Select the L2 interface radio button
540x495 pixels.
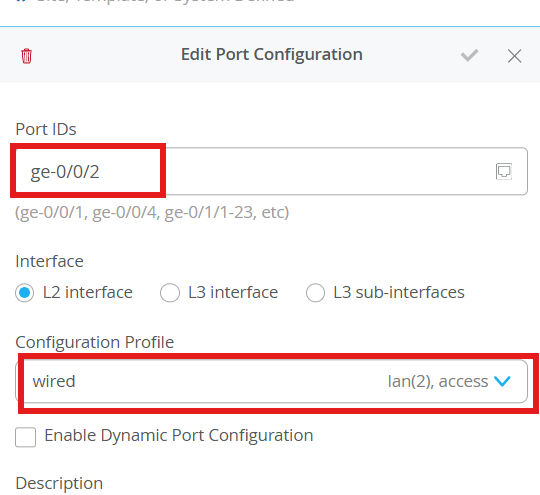[x=24, y=293]
